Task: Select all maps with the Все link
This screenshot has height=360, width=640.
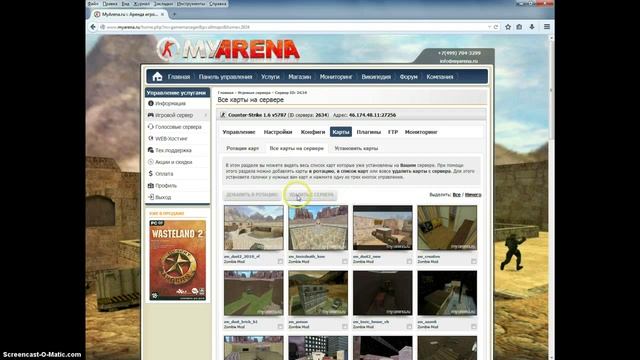Action: pyautogui.click(x=456, y=195)
